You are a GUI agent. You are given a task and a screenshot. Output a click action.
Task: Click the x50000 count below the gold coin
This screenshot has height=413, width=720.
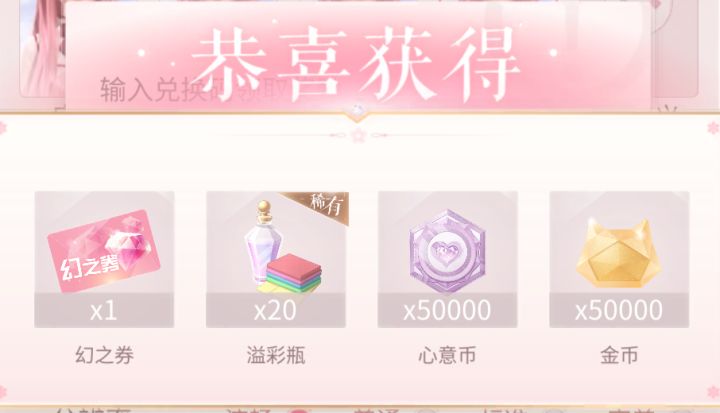(619, 311)
